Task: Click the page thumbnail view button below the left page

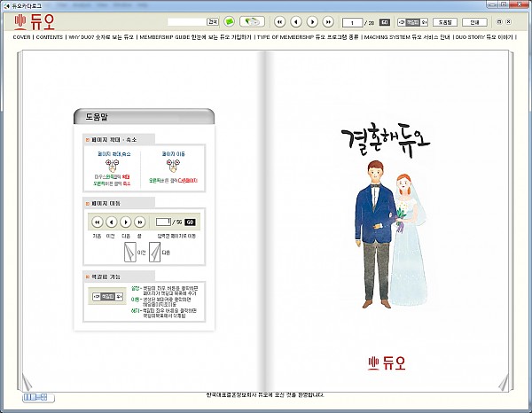Action: tap(38, 397)
